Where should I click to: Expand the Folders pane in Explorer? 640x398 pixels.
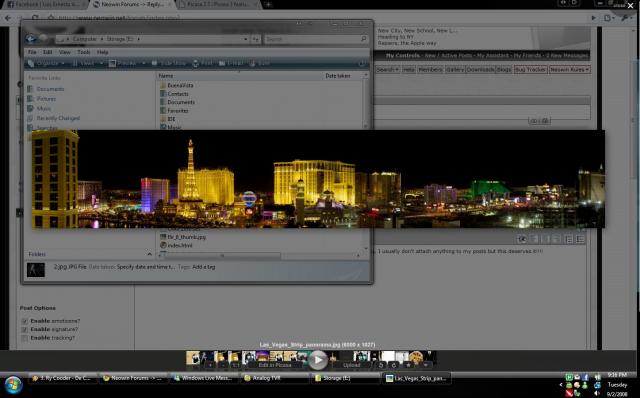point(149,254)
